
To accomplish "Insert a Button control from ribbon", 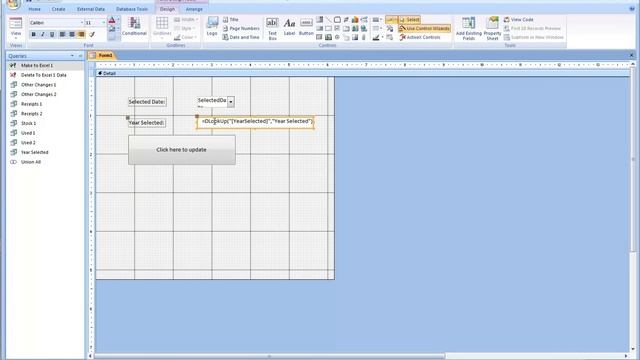I will tap(306, 28).
